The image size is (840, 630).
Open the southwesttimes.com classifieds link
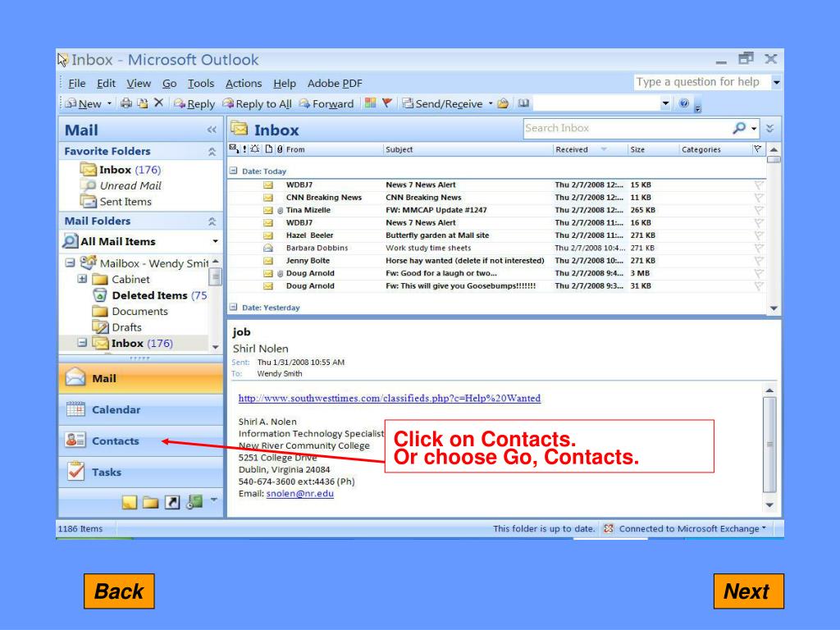click(x=390, y=398)
